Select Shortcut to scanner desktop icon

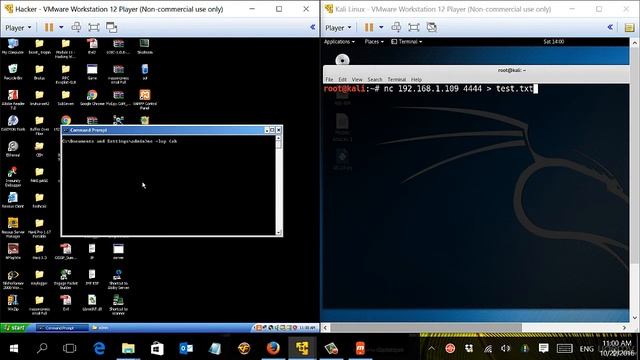coord(118,305)
